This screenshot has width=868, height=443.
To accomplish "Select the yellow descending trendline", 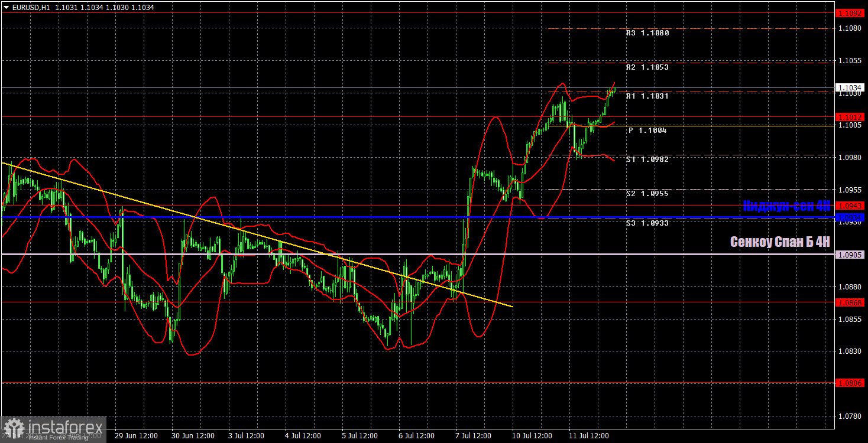I will pyautogui.click(x=257, y=234).
